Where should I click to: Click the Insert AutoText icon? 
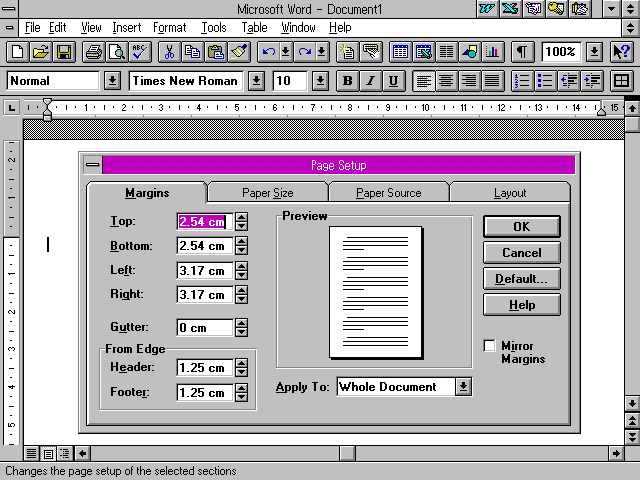click(371, 52)
